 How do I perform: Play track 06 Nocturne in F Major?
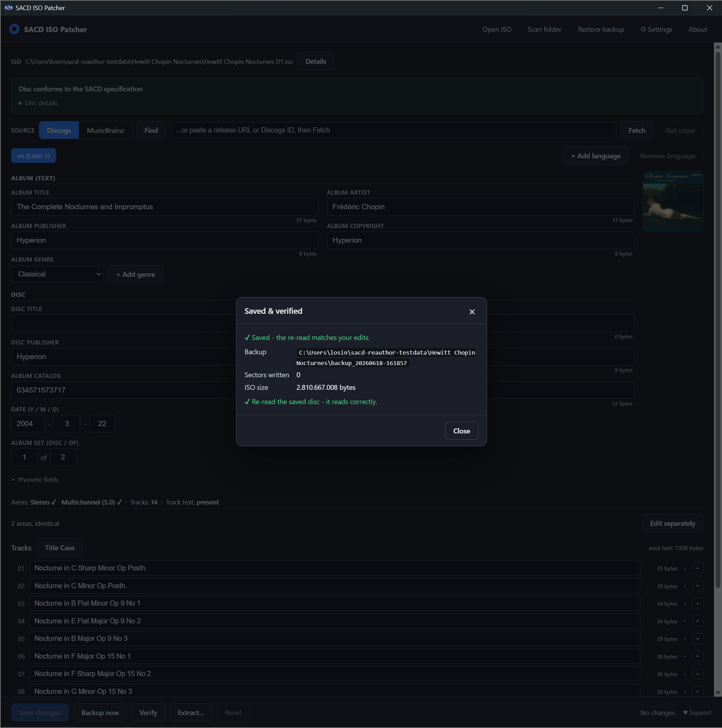(x=698, y=657)
